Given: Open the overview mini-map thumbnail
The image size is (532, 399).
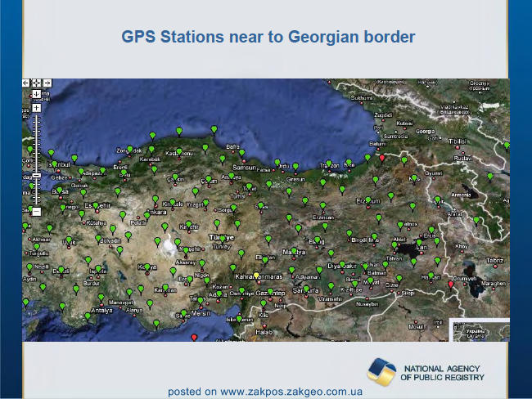Looking at the screenshot, I should [480, 330].
